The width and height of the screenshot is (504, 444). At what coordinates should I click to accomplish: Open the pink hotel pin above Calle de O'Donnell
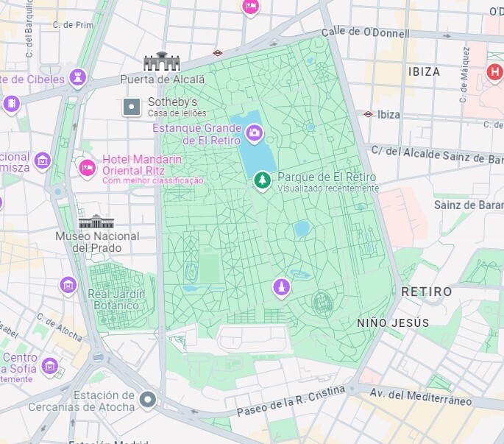coord(250,7)
